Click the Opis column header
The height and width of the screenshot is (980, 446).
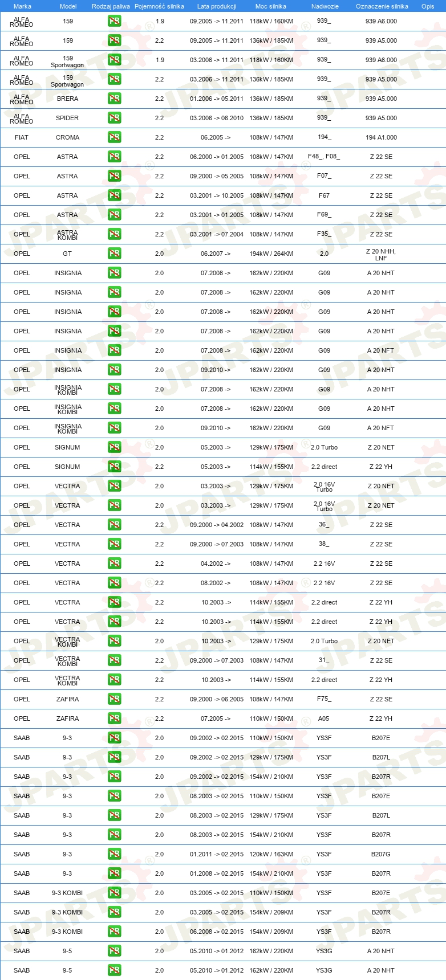point(428,6)
